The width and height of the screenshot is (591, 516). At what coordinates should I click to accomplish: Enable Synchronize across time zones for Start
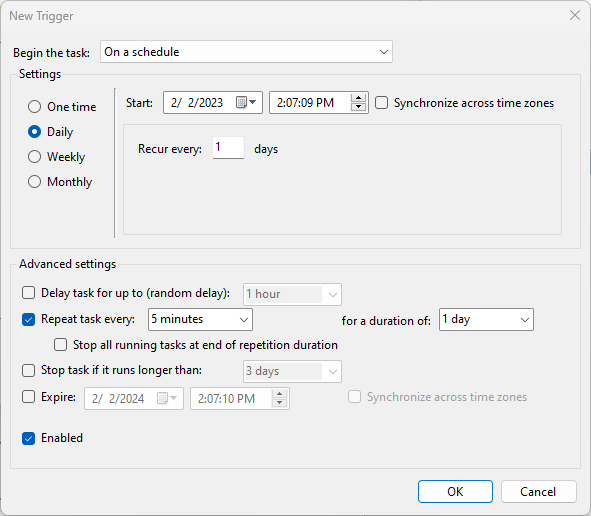tap(381, 103)
